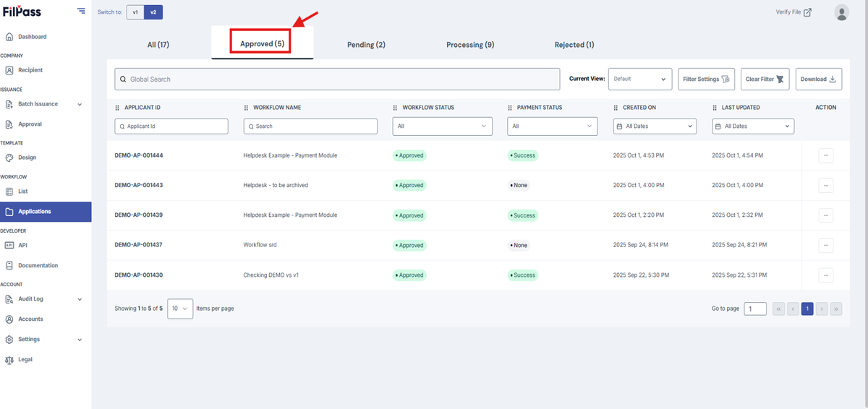Open the Dashboard home icon
Image resolution: width=868 pixels, height=409 pixels.
pos(9,37)
